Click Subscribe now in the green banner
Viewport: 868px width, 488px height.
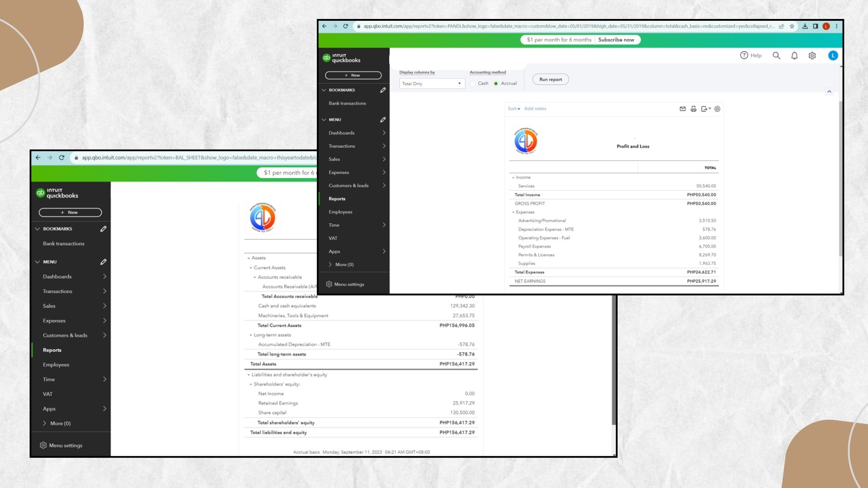click(616, 40)
